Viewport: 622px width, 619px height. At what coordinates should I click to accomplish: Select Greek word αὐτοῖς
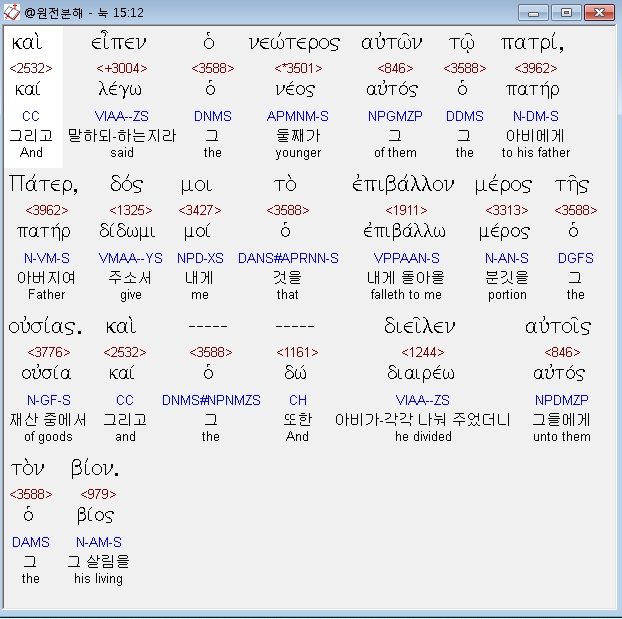pyautogui.click(x=558, y=327)
